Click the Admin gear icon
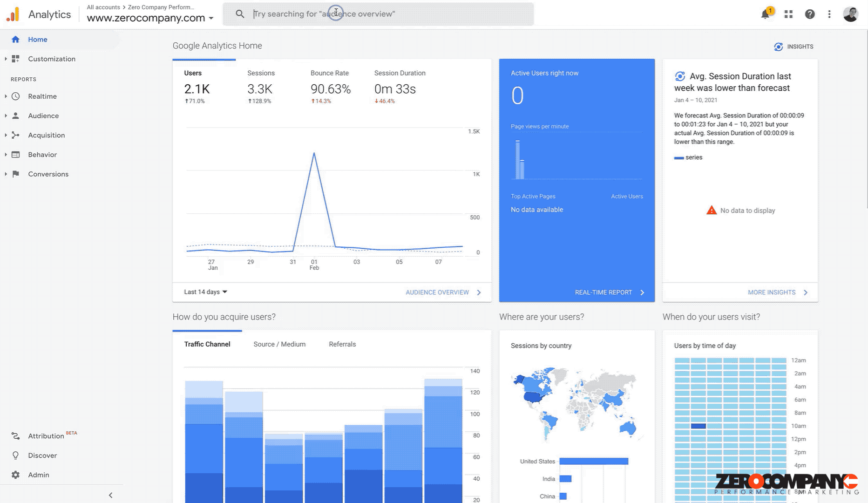The height and width of the screenshot is (503, 868). (x=15, y=475)
